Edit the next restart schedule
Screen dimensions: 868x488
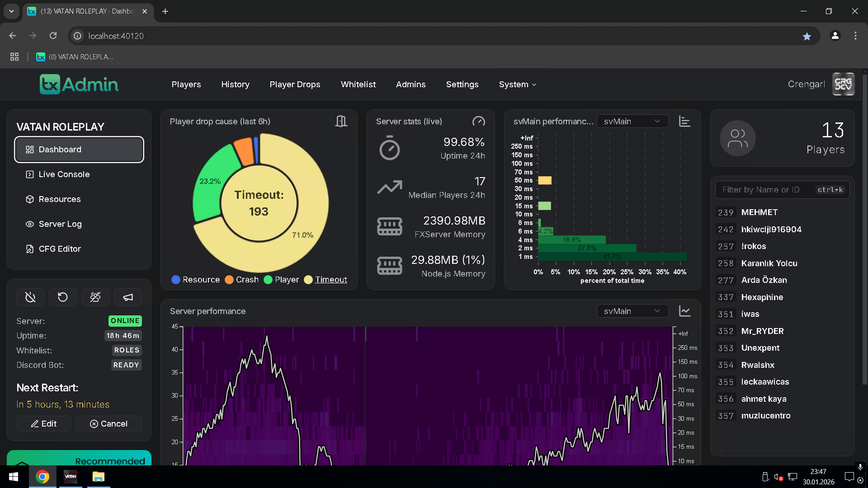point(43,424)
